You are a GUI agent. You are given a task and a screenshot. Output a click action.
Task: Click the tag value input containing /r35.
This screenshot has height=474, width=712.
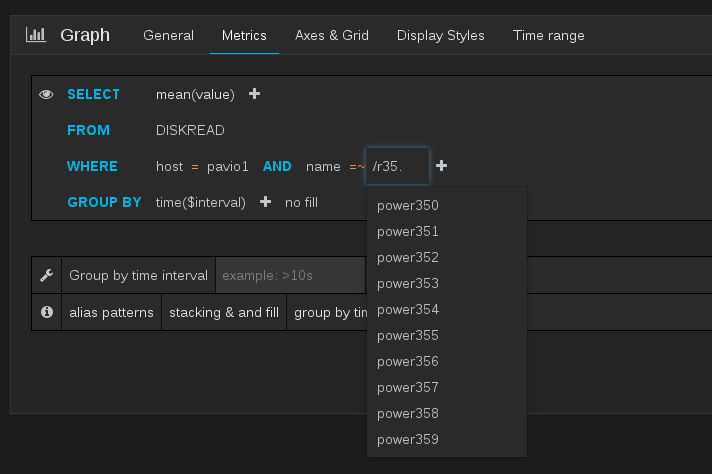coord(397,166)
